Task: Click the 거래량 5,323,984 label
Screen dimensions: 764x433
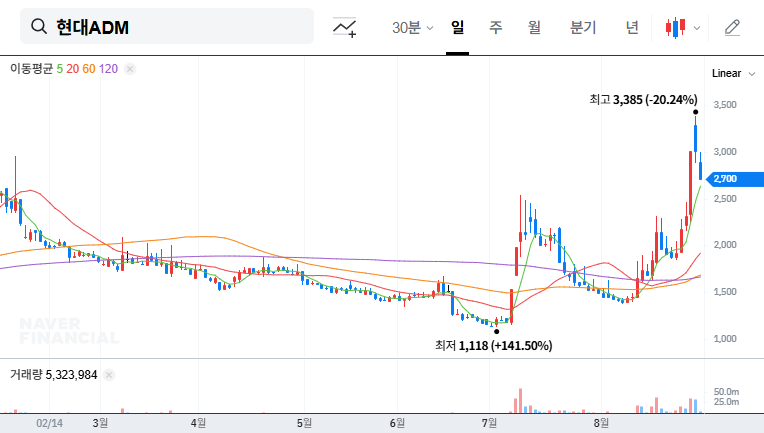Action: (54, 375)
